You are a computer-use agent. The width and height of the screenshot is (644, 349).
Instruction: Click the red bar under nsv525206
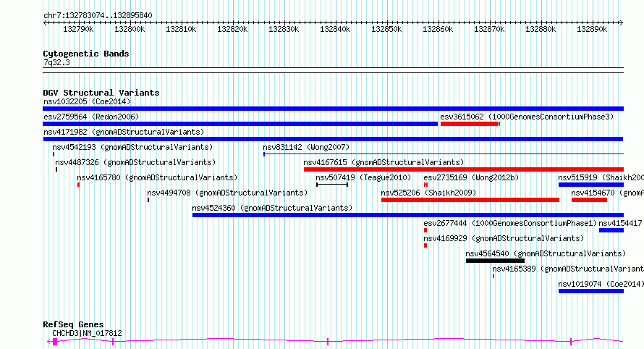[x=470, y=200]
